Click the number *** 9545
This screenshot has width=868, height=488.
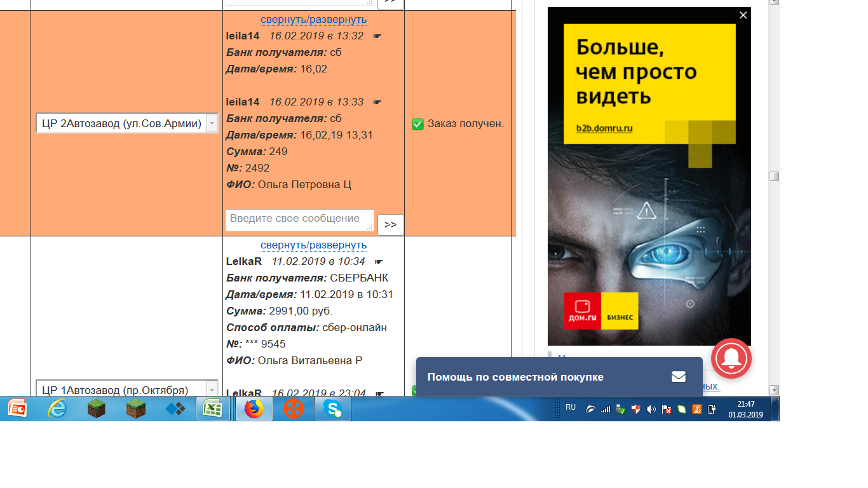(x=266, y=344)
